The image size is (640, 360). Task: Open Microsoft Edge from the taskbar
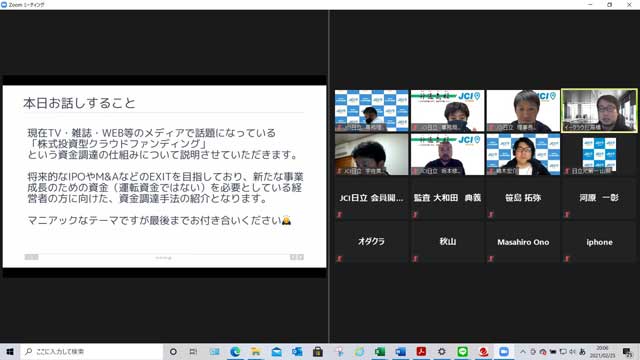click(235, 351)
